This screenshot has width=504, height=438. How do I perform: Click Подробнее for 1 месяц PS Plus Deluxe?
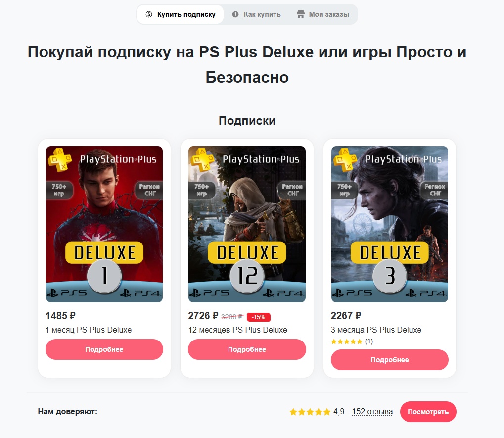(x=104, y=349)
